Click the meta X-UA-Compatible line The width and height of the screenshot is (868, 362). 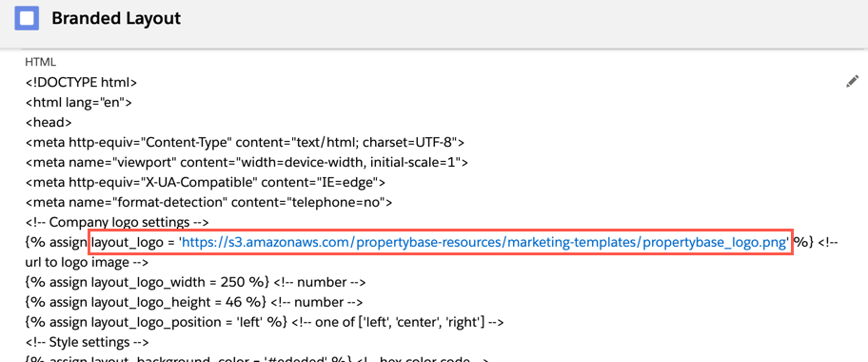point(206,182)
